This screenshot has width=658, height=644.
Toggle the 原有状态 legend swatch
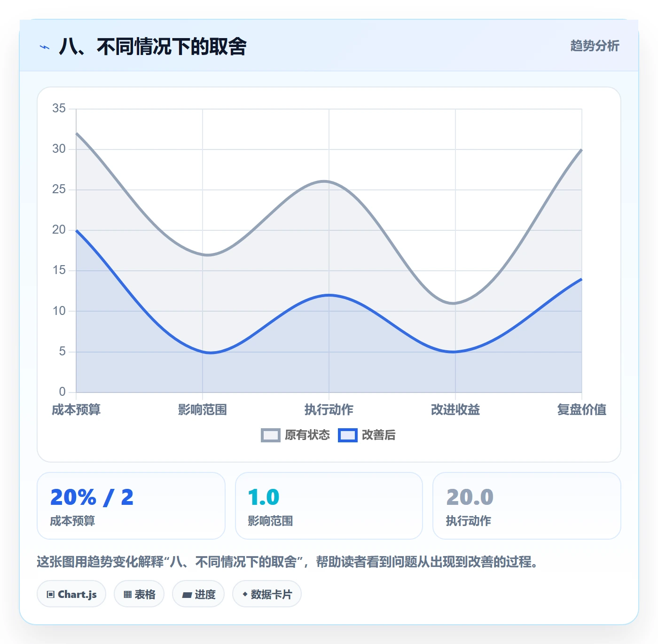tap(271, 435)
